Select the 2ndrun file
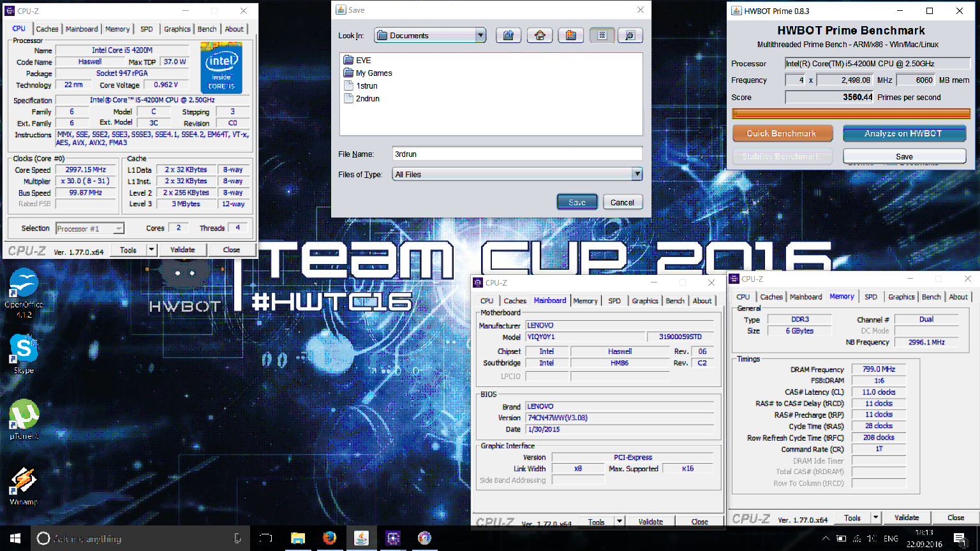 (x=362, y=98)
